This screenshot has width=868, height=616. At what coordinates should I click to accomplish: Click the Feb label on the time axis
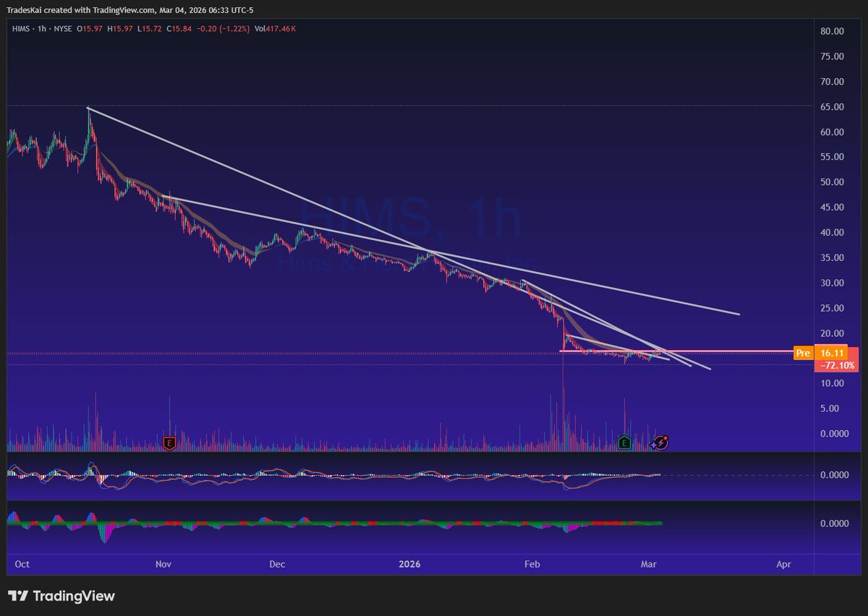(532, 563)
